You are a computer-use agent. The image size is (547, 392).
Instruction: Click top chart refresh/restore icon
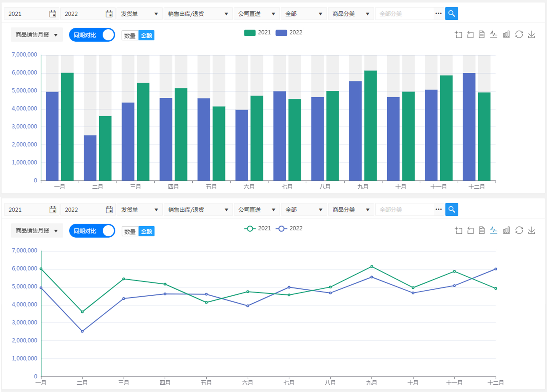pyautogui.click(x=519, y=34)
